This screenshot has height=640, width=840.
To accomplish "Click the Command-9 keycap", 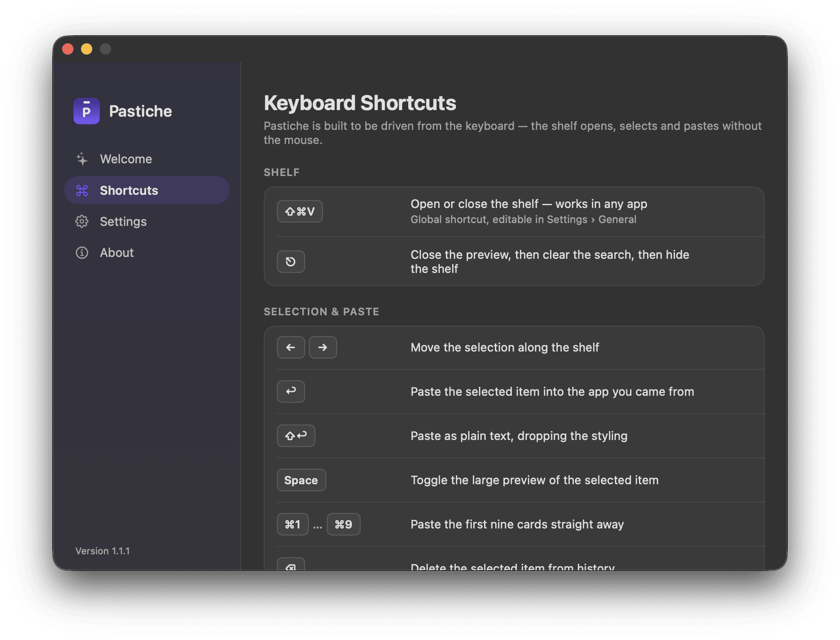I will point(344,524).
